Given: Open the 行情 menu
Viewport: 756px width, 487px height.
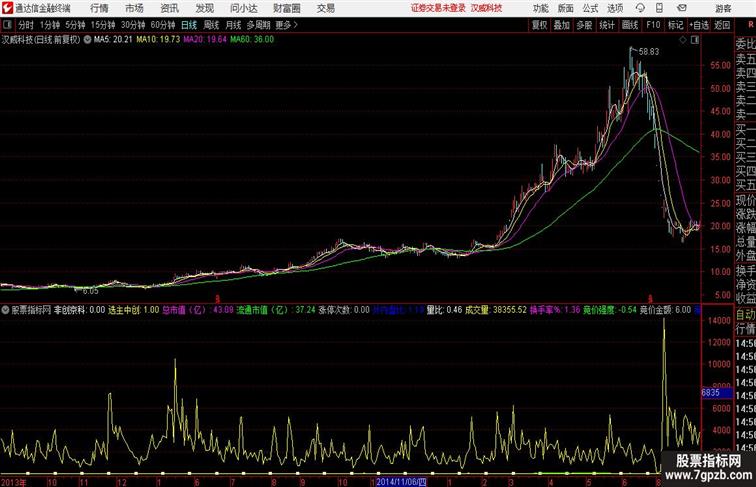Looking at the screenshot, I should tap(99, 8).
